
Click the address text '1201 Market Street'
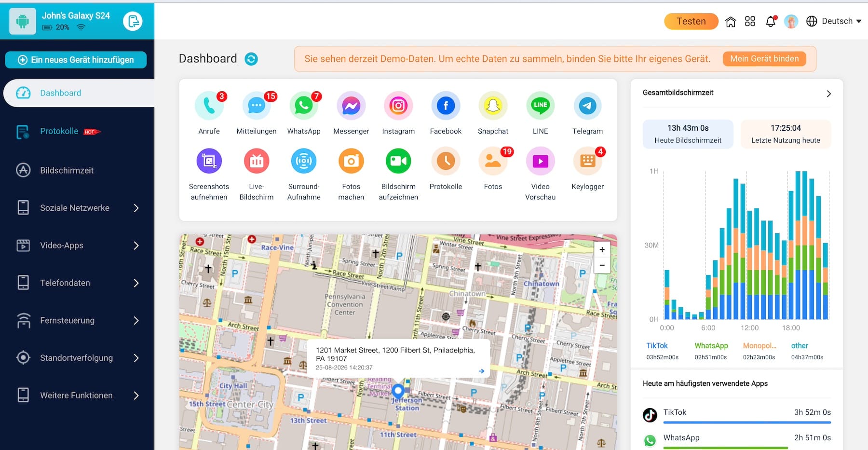point(395,354)
